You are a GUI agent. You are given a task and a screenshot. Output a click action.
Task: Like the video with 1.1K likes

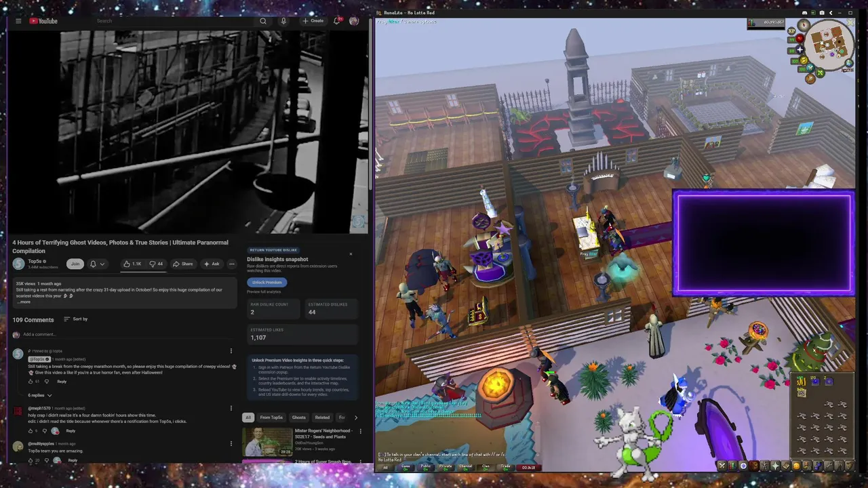[x=133, y=264]
